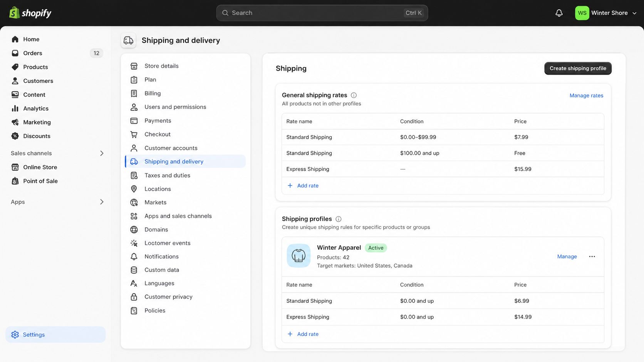This screenshot has width=644, height=362.
Task: Click the Content image icon
Action: coord(15,95)
